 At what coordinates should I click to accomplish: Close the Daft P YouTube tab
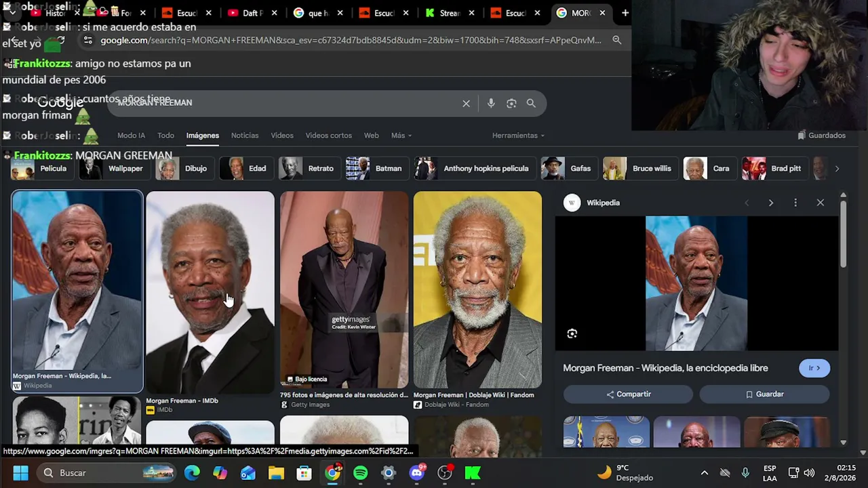(x=274, y=13)
